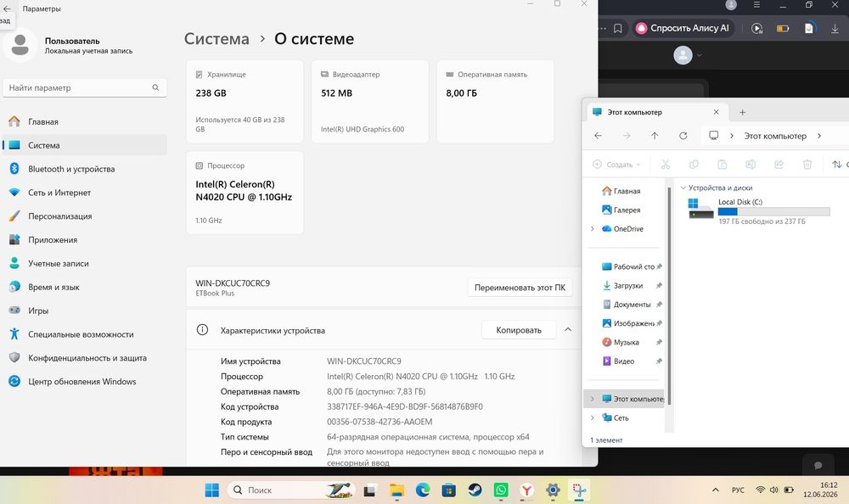Open the Хранилище 238 GB card
Image resolution: width=849 pixels, height=504 pixels.
[245, 102]
